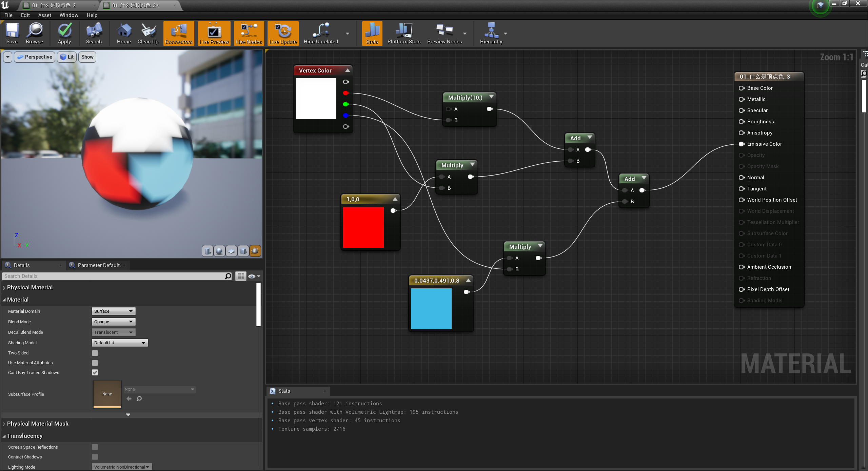Uncheck Cast Ray Traced Shadows
The height and width of the screenshot is (471, 868).
pos(95,372)
